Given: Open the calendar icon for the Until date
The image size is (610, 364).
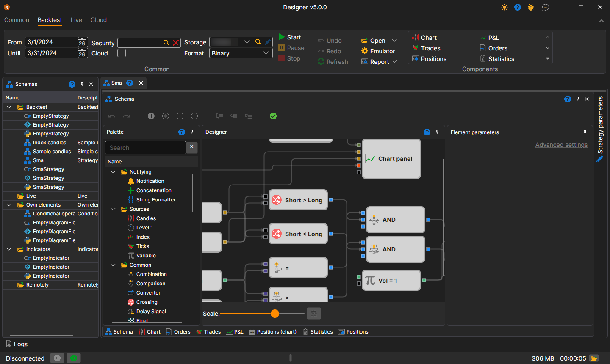Looking at the screenshot, I should coord(82,53).
